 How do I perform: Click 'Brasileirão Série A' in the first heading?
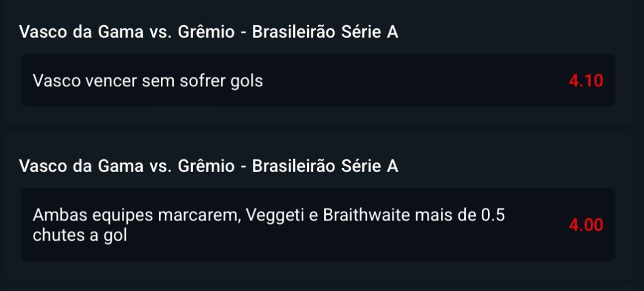click(325, 32)
